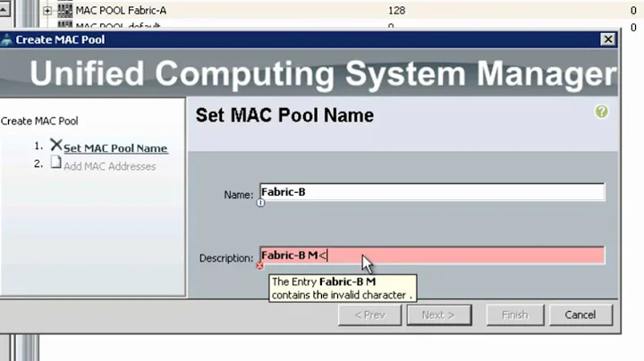
Task: Click the invalid character tooltip message
Action: click(343, 289)
